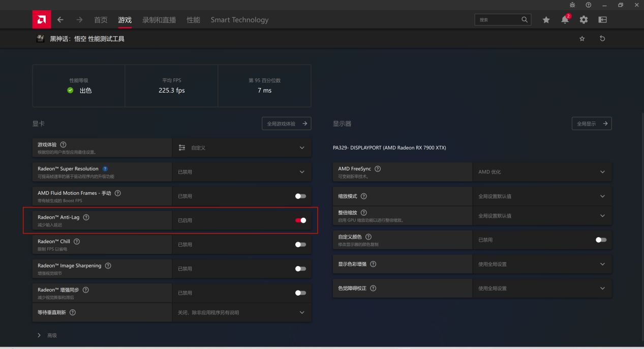Image resolution: width=644 pixels, height=349 pixels.
Task: Open the notifications bell
Action: coord(565,19)
